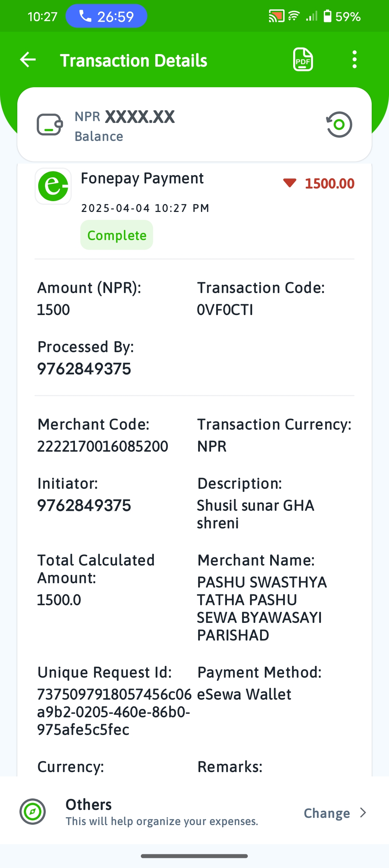Tap the eSewa logo of Fonepay Payment
The height and width of the screenshot is (868, 389).
pos(53,186)
